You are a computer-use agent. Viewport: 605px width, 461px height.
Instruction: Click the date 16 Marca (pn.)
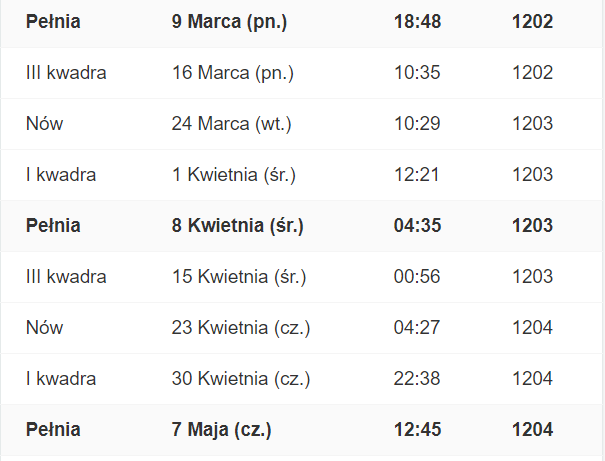pos(233,73)
